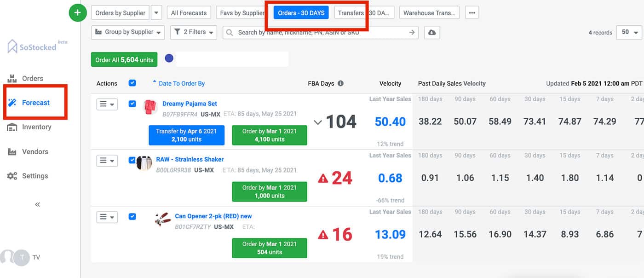Screen dimensions: 644x278
Task: Switch to the Transfers - 30 DAYS tab
Action: tap(363, 12)
